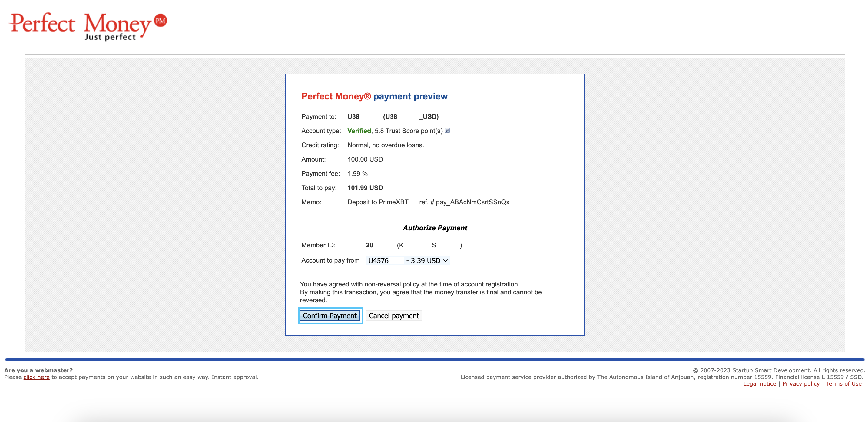Click the red PM circle badge
Image resolution: width=868 pixels, height=422 pixels.
tap(161, 21)
